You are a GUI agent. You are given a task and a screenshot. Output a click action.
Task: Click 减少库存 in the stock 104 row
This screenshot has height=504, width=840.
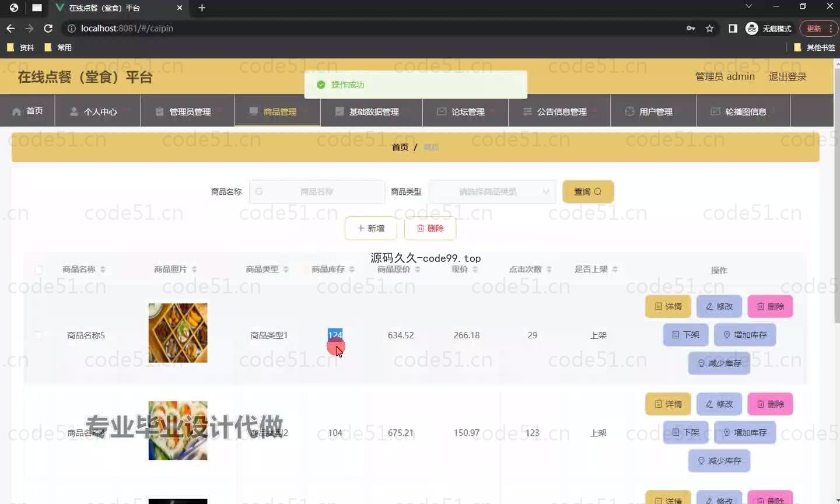coord(719,461)
